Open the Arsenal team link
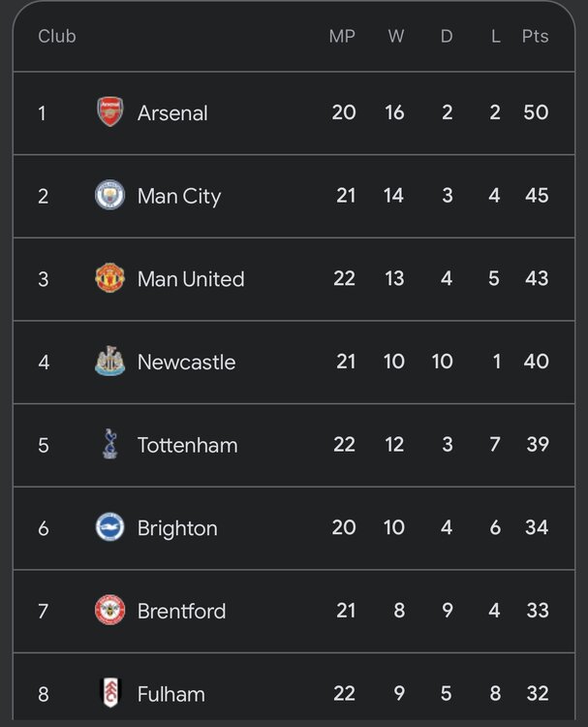 [x=172, y=112]
